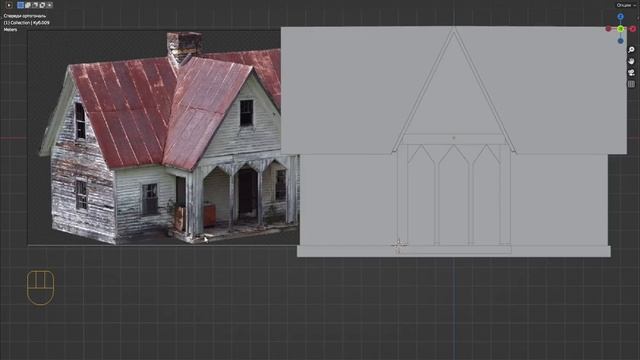The image size is (640, 360).
Task: Click the house reference photo
Action: pyautogui.click(x=163, y=138)
